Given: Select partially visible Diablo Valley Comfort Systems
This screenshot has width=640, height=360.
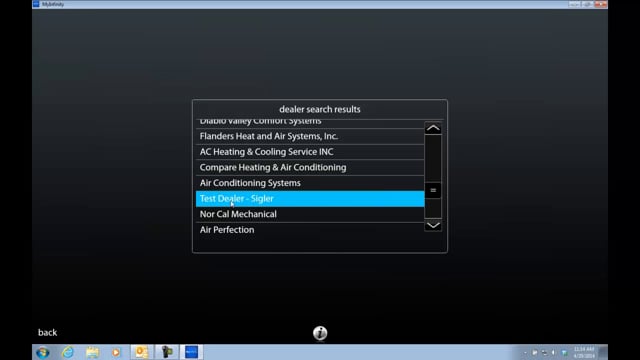Looking at the screenshot, I should [310, 123].
